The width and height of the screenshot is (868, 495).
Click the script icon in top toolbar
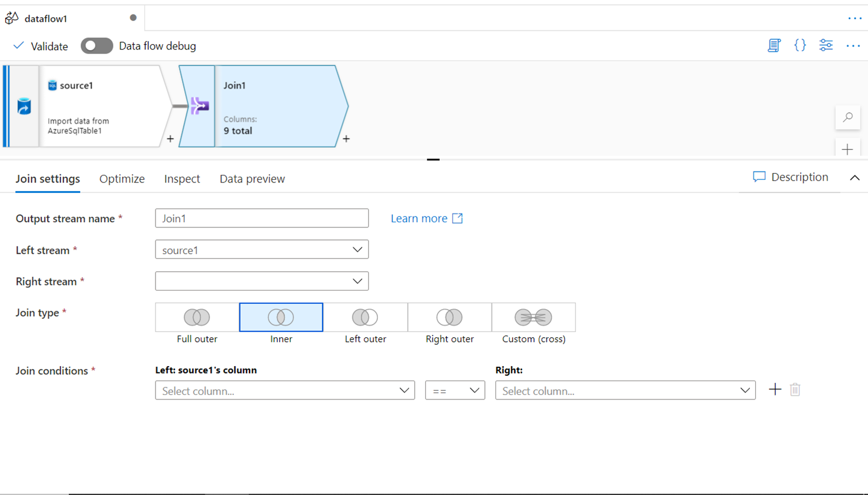pyautogui.click(x=774, y=45)
